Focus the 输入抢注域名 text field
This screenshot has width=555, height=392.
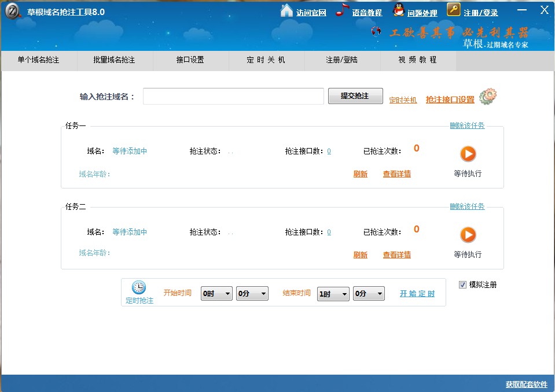(233, 97)
